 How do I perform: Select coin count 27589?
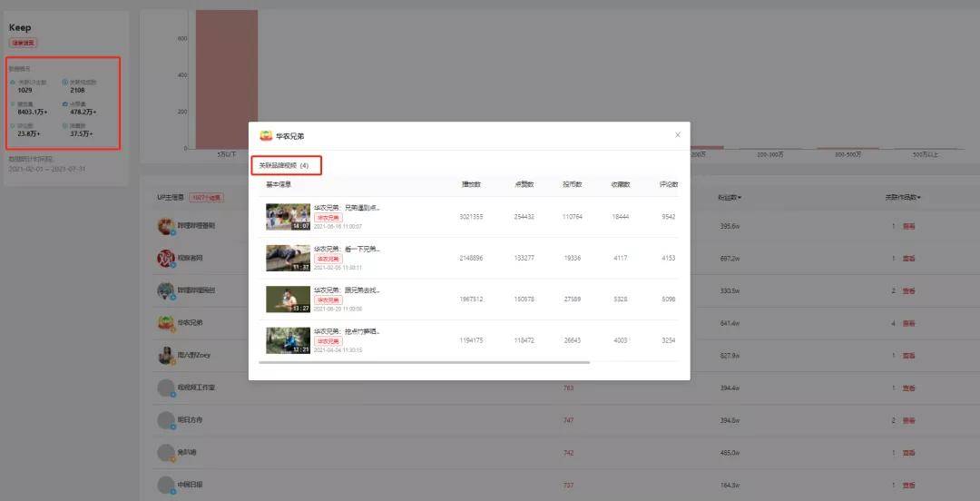click(572, 299)
